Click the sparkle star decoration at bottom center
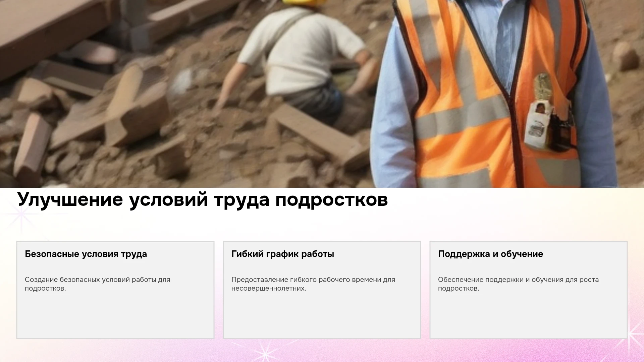The width and height of the screenshot is (644, 362). (265, 353)
